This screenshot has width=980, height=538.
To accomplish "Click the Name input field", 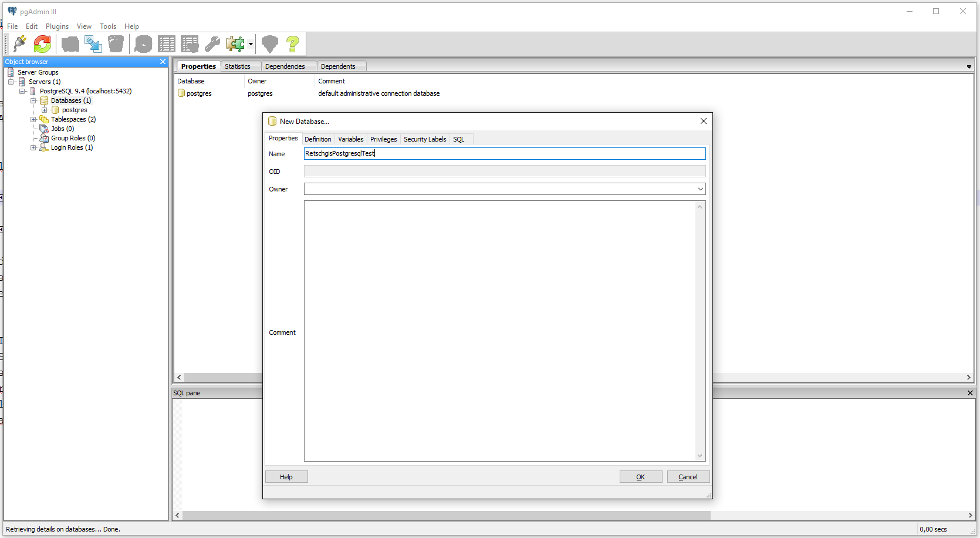I will 505,153.
